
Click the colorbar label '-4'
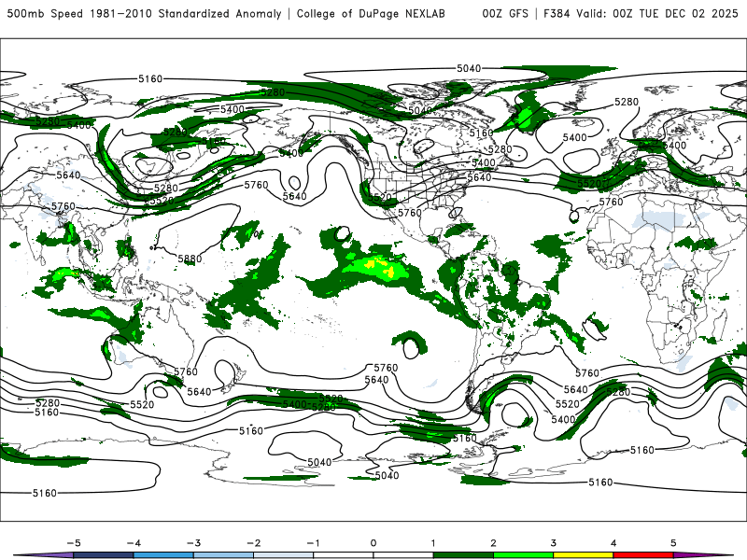click(134, 543)
